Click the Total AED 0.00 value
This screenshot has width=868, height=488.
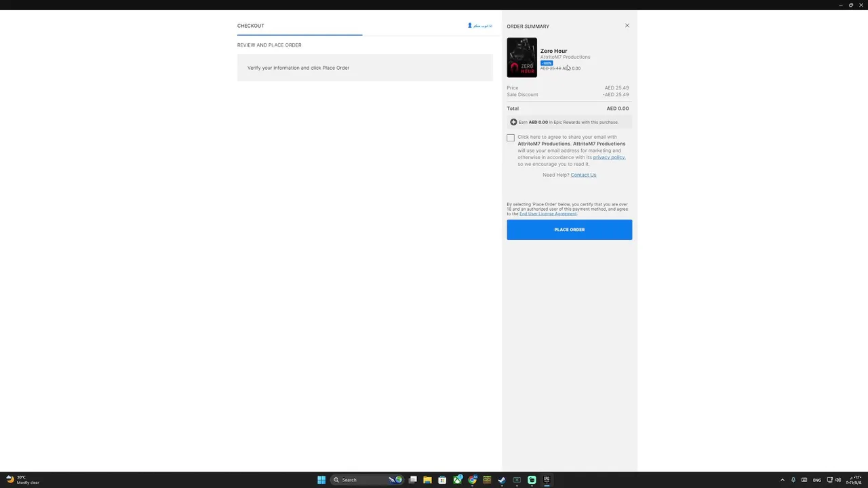[x=618, y=108]
